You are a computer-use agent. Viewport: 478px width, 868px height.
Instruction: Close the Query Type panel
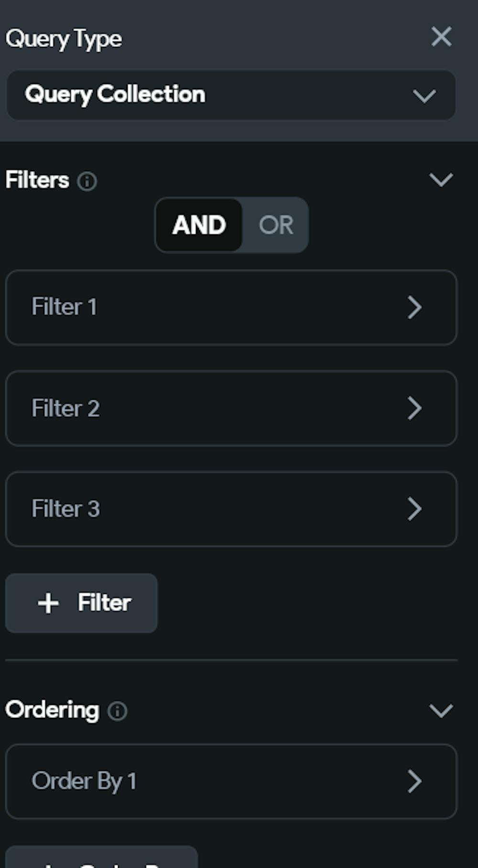click(x=441, y=37)
